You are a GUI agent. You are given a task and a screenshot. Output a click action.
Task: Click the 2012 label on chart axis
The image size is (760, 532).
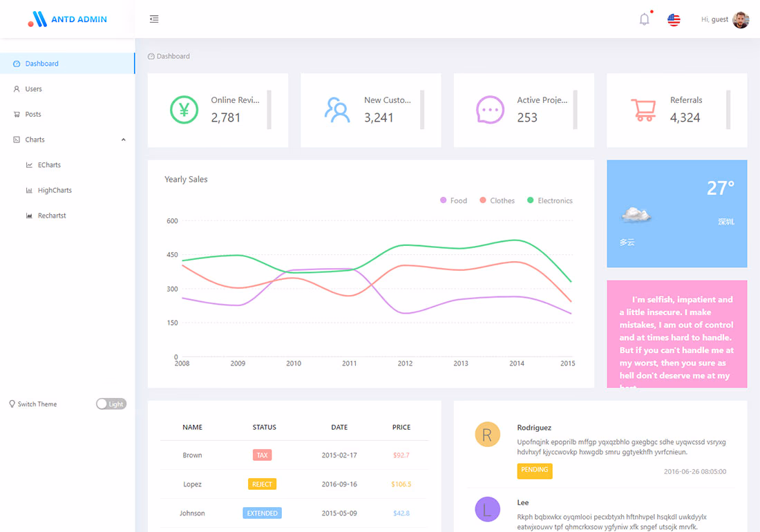click(x=405, y=363)
